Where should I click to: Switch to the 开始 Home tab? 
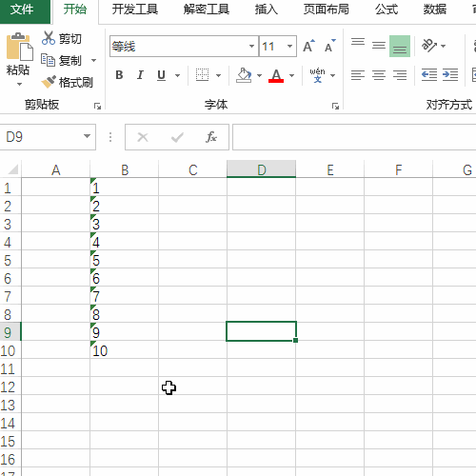click(x=75, y=10)
